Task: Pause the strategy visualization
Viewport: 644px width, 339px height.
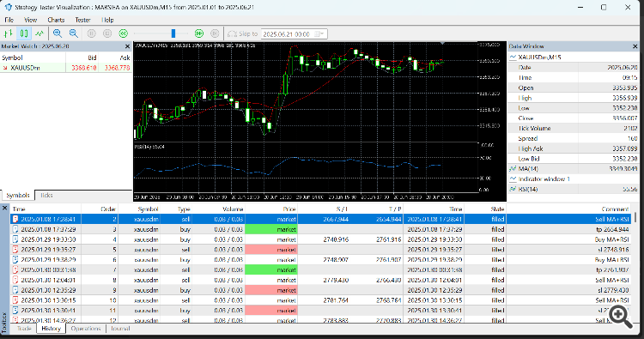Action: (92, 33)
